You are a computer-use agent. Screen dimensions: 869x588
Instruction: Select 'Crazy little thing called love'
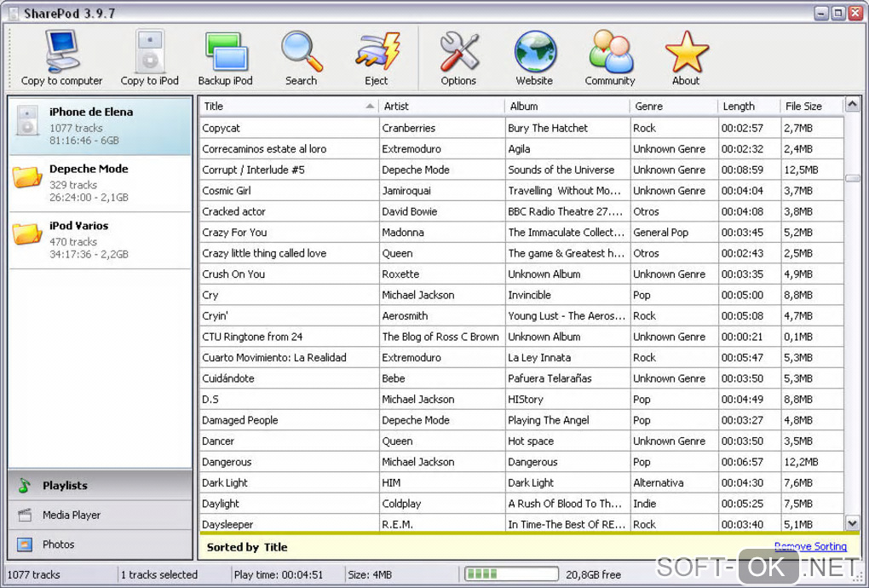pos(264,253)
